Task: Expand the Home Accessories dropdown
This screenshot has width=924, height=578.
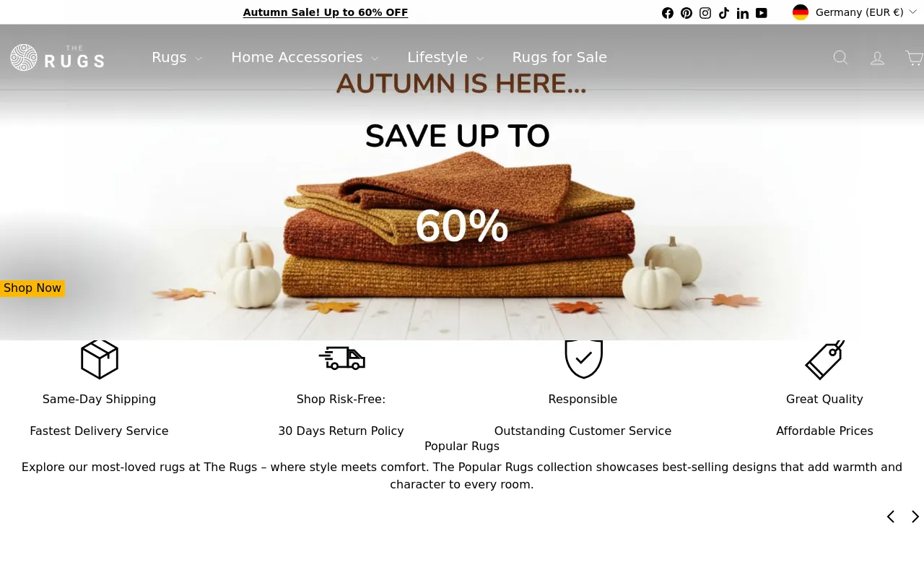Action: tap(305, 57)
